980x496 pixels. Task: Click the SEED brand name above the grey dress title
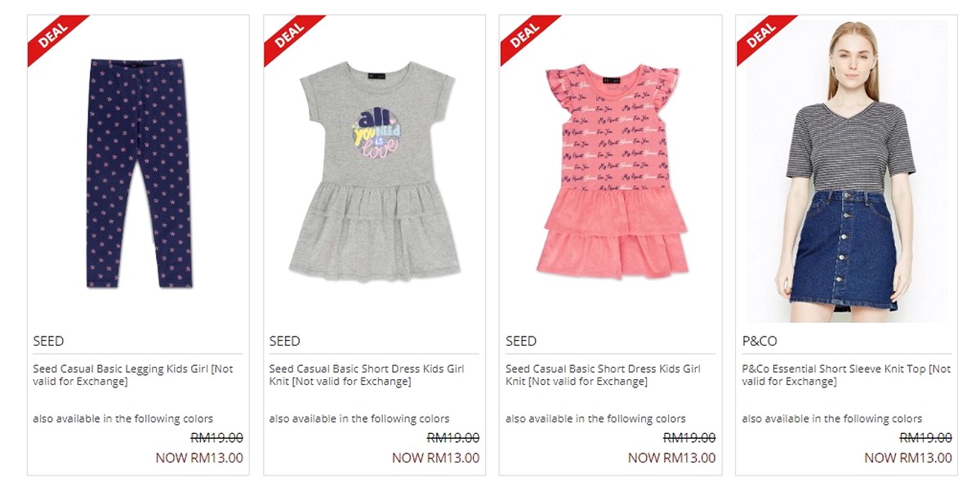[284, 341]
